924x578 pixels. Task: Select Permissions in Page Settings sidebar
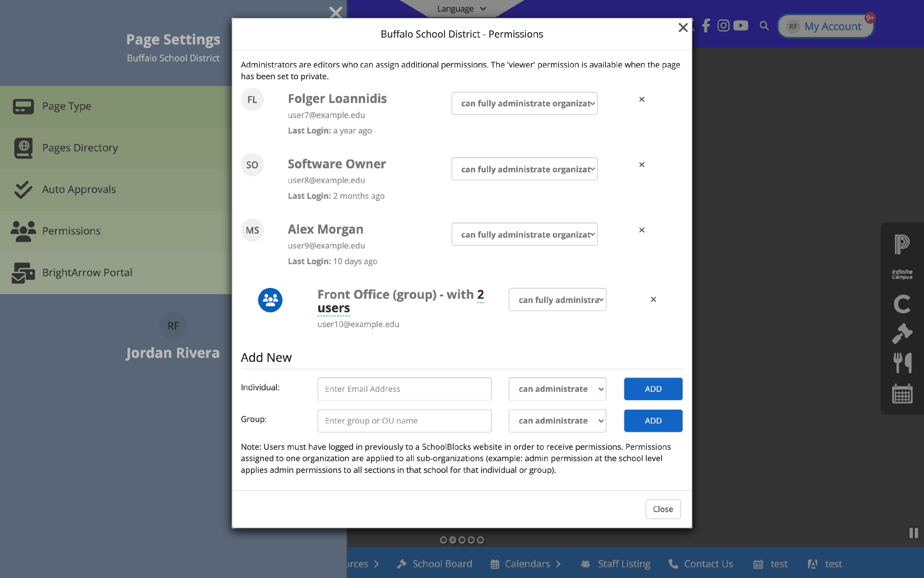(116, 231)
